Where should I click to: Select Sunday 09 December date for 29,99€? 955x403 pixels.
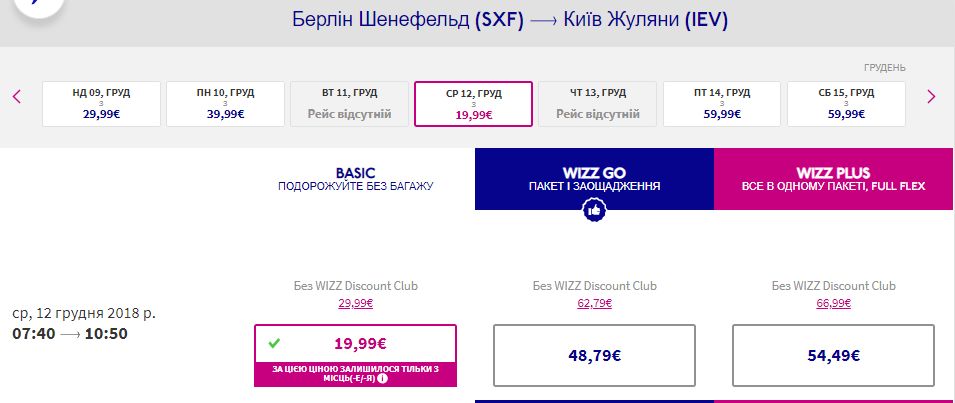[101, 104]
